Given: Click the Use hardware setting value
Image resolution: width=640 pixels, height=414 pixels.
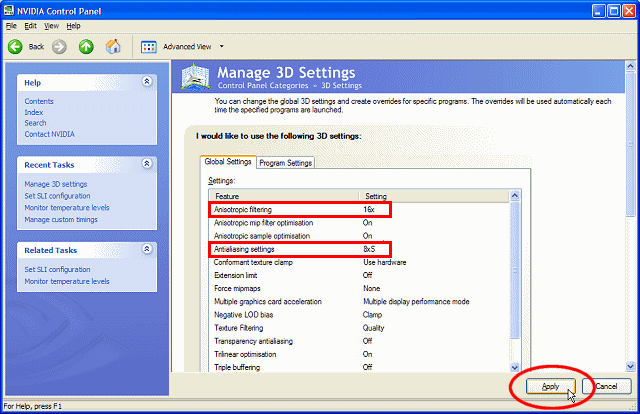Looking at the screenshot, I should (384, 262).
